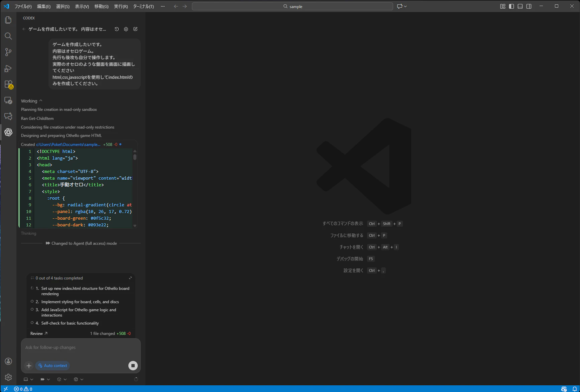580x392 pixels.
Task: Focus the Ask for follow-up changes input
Action: click(x=81, y=348)
